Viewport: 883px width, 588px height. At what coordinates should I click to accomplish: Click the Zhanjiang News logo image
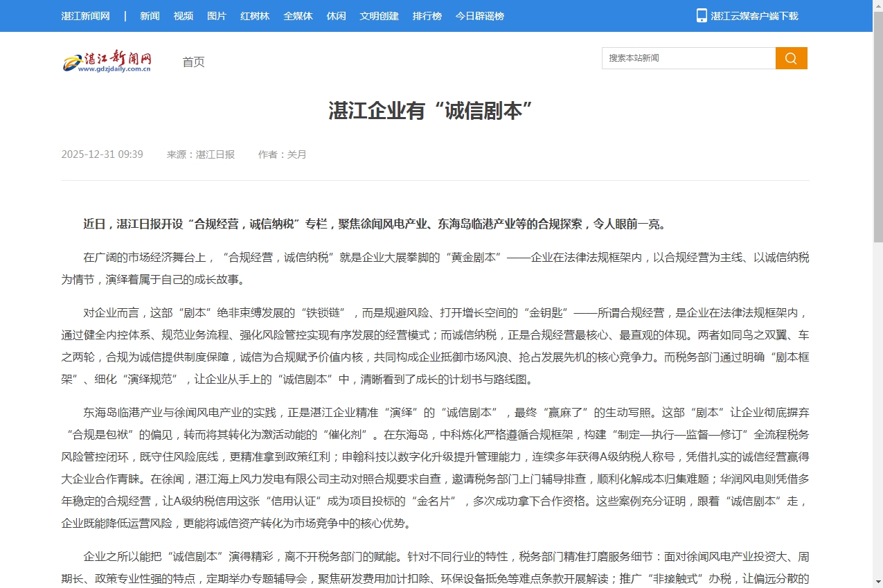point(107,62)
